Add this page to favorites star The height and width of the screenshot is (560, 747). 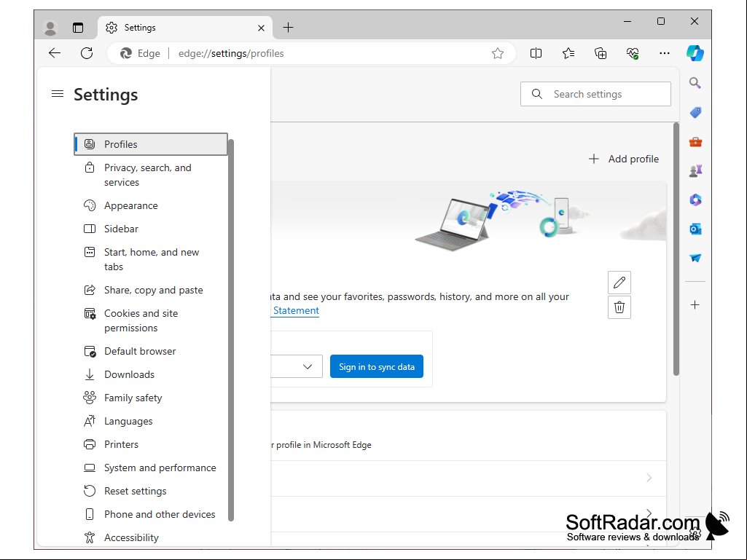coord(498,53)
